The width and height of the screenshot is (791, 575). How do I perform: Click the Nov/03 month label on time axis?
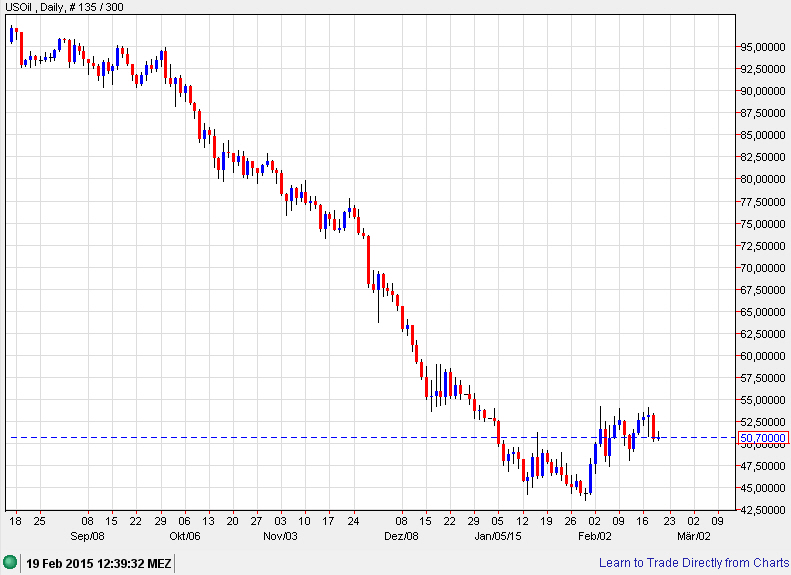(280, 536)
